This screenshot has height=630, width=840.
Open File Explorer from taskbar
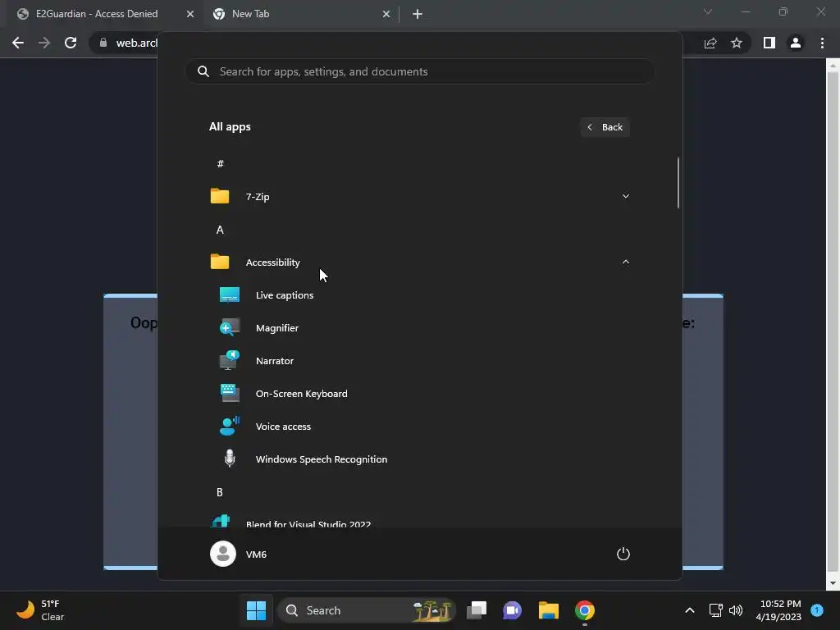point(549,610)
